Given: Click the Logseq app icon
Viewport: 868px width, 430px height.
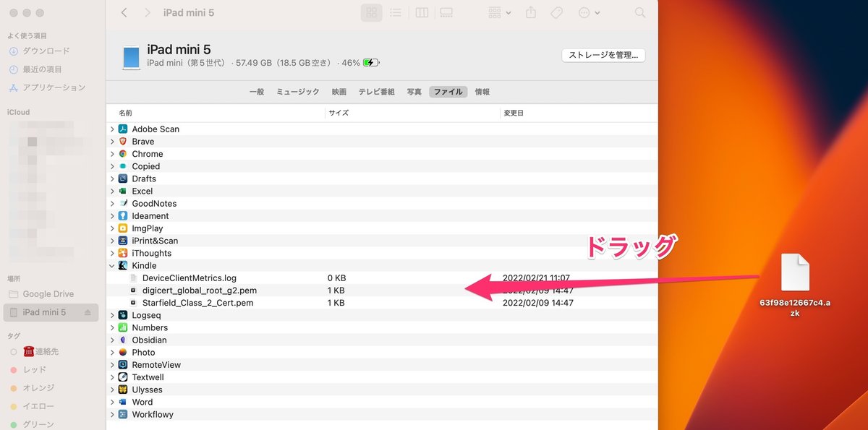Looking at the screenshot, I should point(123,315).
